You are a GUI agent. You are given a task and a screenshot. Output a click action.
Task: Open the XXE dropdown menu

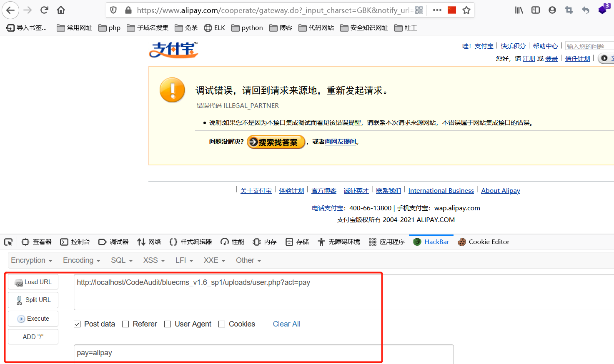pyautogui.click(x=214, y=260)
